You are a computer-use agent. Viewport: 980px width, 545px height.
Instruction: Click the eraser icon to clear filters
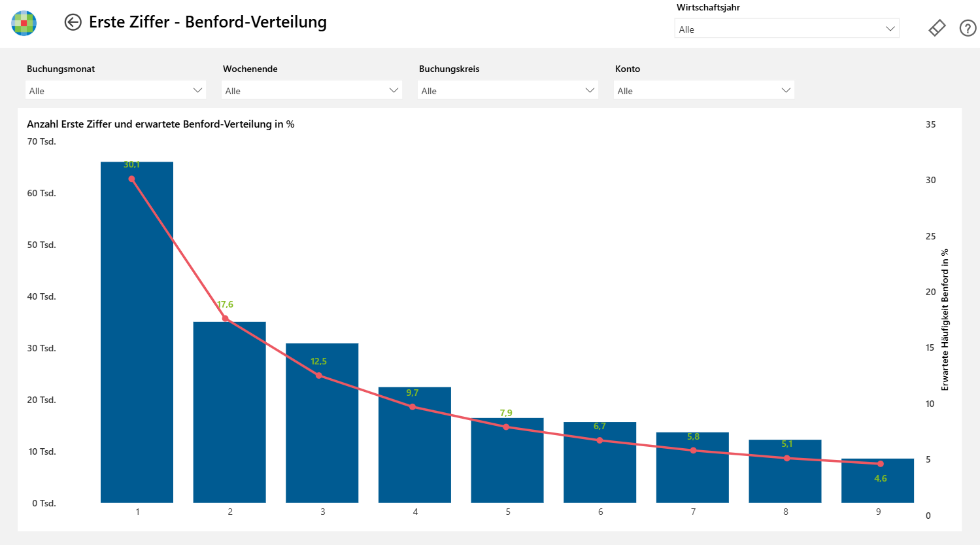[937, 28]
